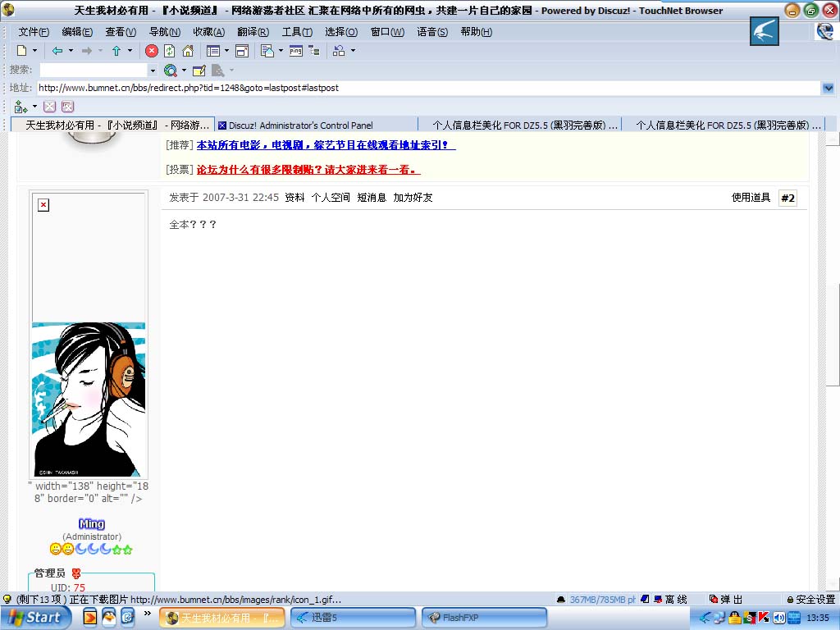The width and height of the screenshot is (840, 630).
Task: Click the user avatar image of Ming
Action: click(x=89, y=399)
